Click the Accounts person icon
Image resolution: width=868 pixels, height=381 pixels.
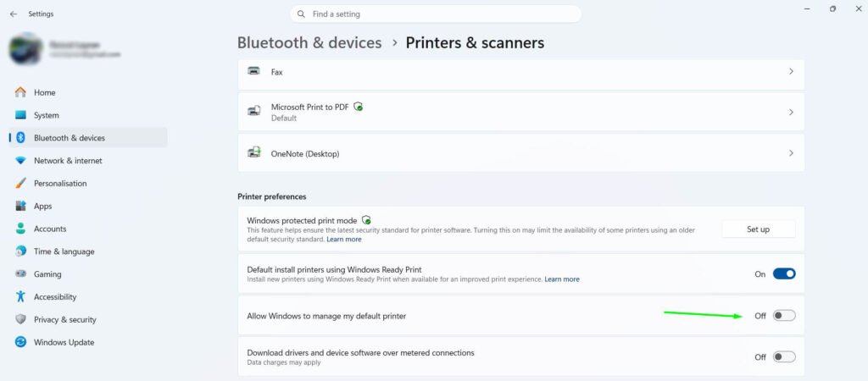click(20, 229)
